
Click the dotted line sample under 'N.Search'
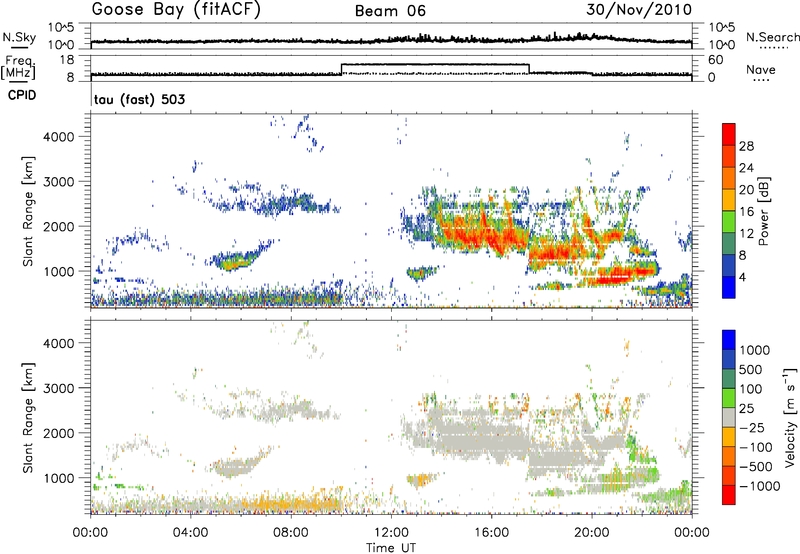coord(773,48)
